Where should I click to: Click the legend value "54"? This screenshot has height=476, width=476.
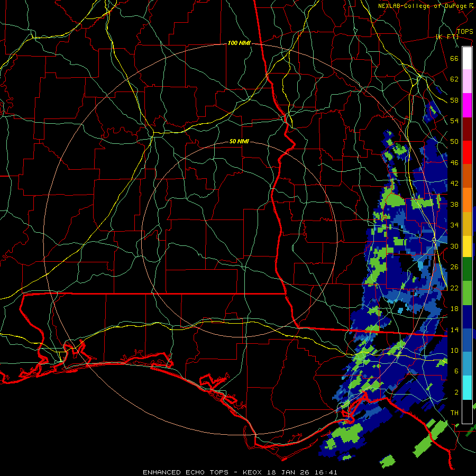tap(454, 121)
